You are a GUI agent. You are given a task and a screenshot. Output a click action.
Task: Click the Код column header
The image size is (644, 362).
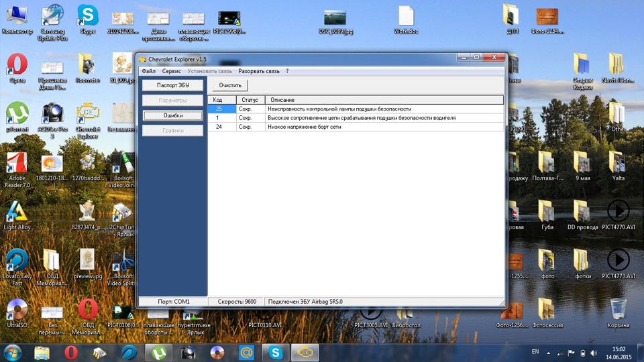click(222, 100)
